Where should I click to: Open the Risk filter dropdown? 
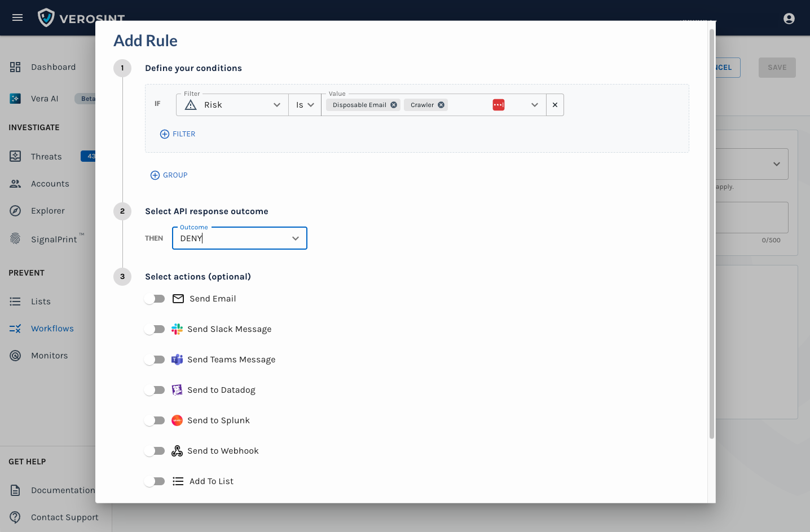232,105
